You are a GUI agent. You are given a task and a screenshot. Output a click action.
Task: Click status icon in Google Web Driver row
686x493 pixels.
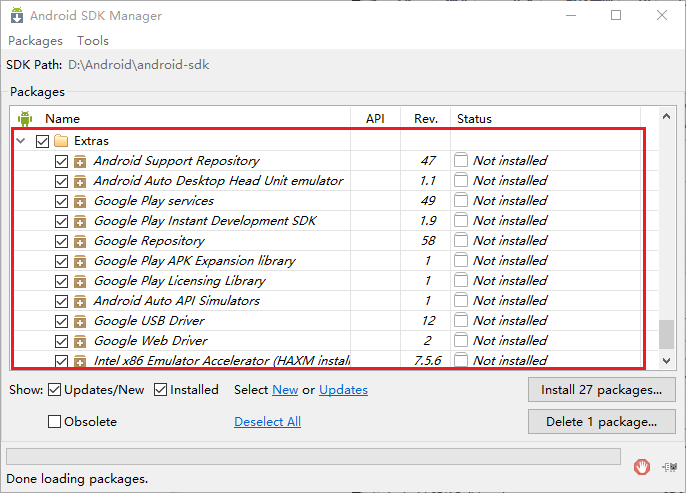click(x=461, y=340)
